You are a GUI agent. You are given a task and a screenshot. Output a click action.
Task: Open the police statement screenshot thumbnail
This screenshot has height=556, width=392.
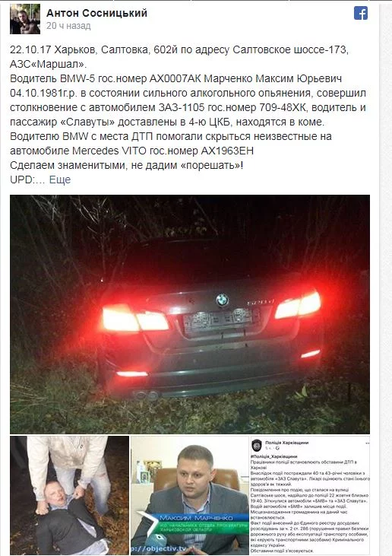click(x=310, y=495)
